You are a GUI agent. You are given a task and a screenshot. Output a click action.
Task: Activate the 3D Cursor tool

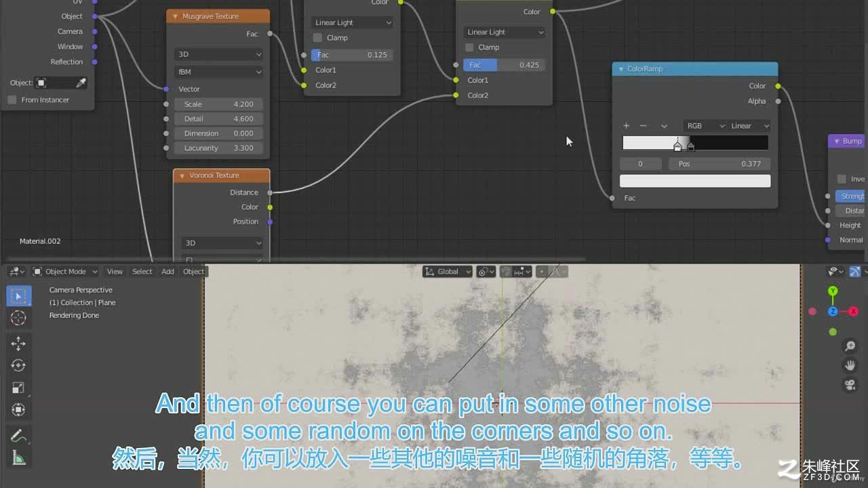coord(18,318)
